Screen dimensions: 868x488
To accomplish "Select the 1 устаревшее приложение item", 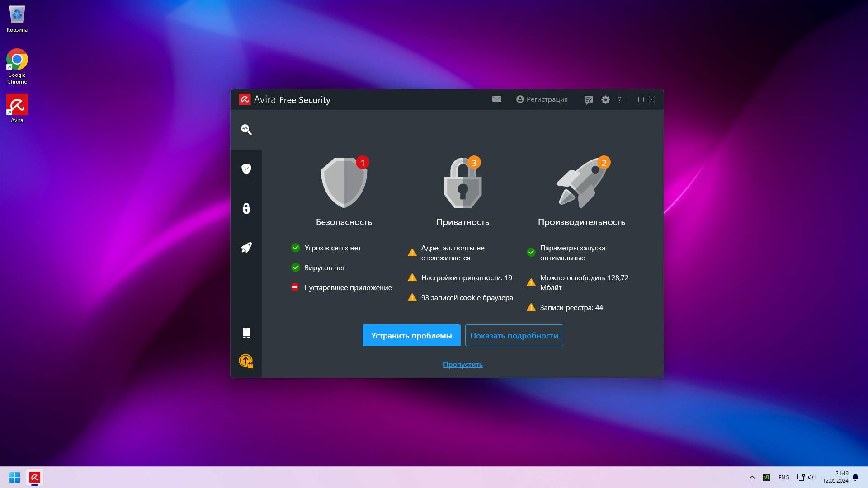I will 347,288.
